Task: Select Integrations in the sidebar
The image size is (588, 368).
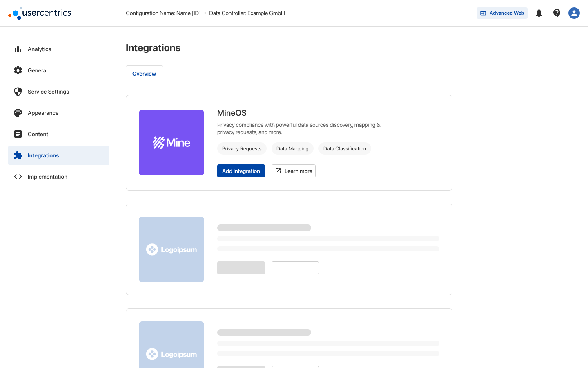Action: point(59,155)
